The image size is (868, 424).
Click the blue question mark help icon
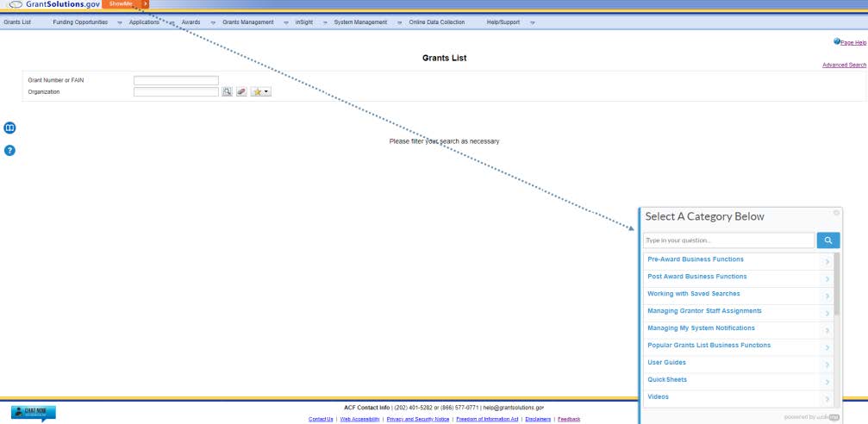pos(10,150)
